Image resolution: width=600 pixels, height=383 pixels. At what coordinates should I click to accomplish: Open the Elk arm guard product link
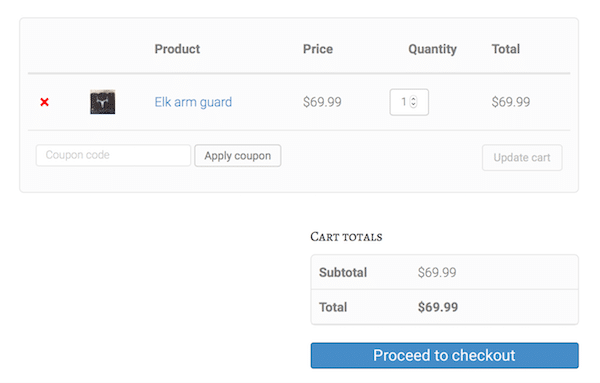[x=193, y=102]
